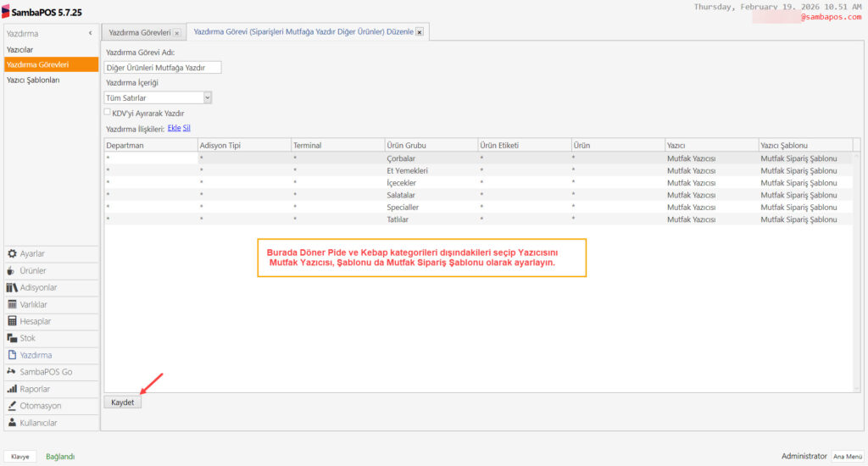This screenshot has width=868, height=466.
Task: Open Raporlar chart icon
Action: click(x=13, y=389)
